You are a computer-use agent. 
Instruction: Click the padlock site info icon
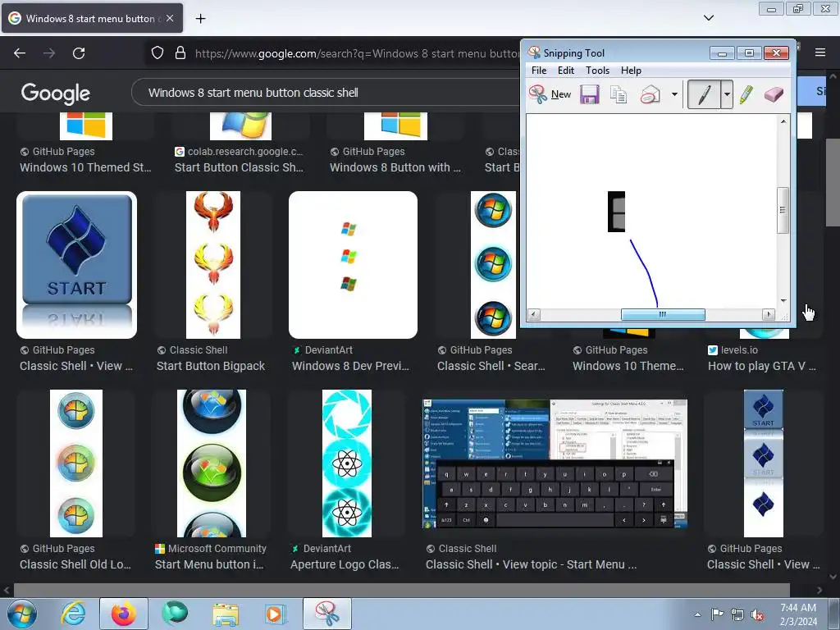point(180,53)
